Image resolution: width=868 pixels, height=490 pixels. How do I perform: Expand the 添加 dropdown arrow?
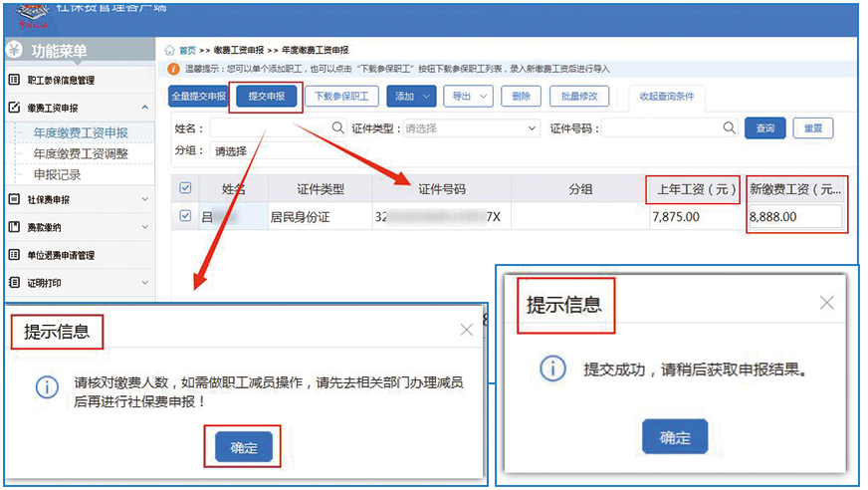click(427, 97)
